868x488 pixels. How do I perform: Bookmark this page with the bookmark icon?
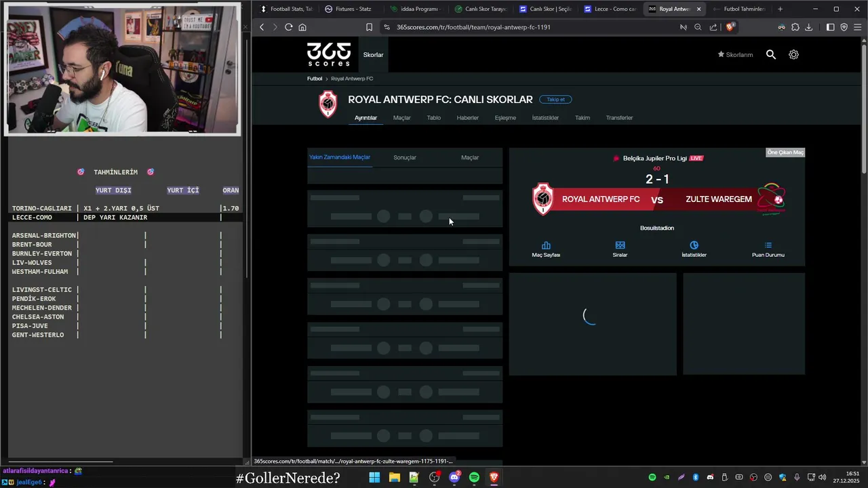369,27
